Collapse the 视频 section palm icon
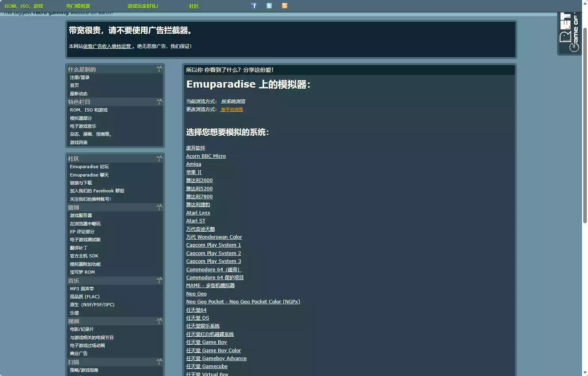Image resolution: width=588 pixels, height=376 pixels. point(159,321)
